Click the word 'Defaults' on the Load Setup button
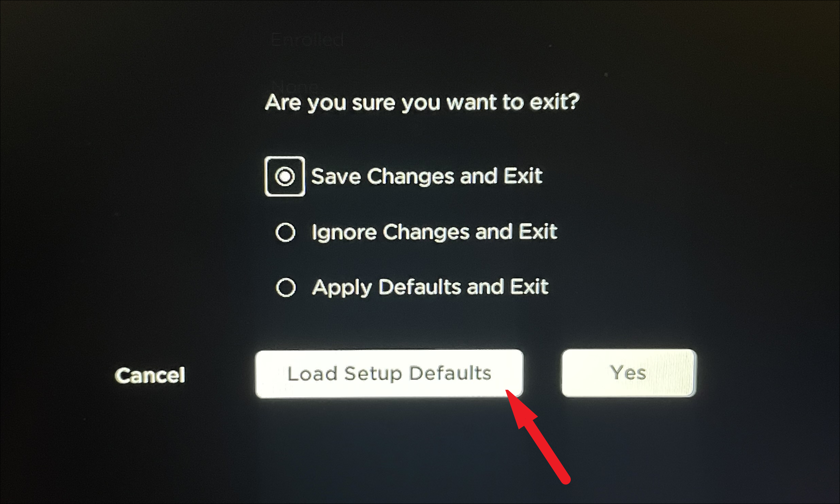Image resolution: width=840 pixels, height=504 pixels. pyautogui.click(x=450, y=373)
